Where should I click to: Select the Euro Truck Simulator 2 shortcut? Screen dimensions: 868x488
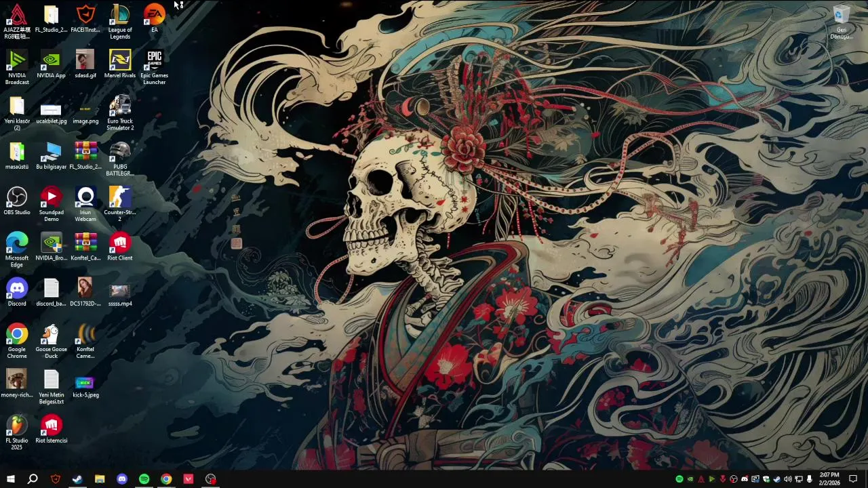tap(120, 112)
